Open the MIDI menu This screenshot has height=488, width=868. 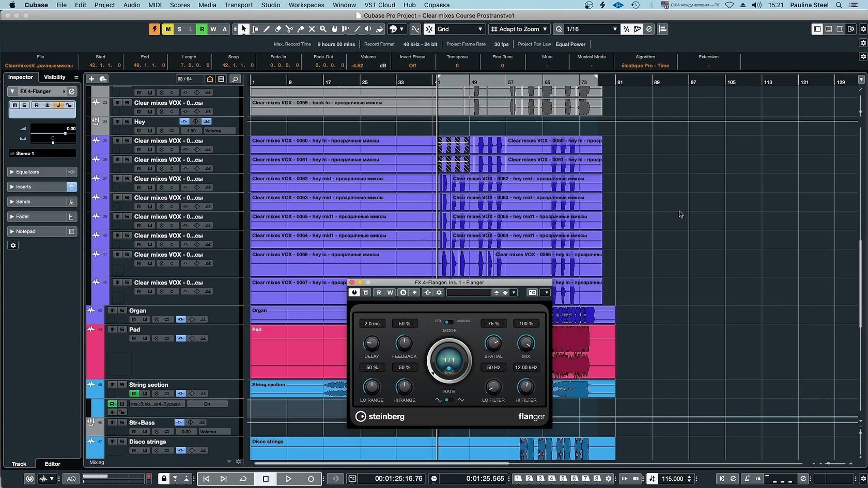tap(155, 5)
